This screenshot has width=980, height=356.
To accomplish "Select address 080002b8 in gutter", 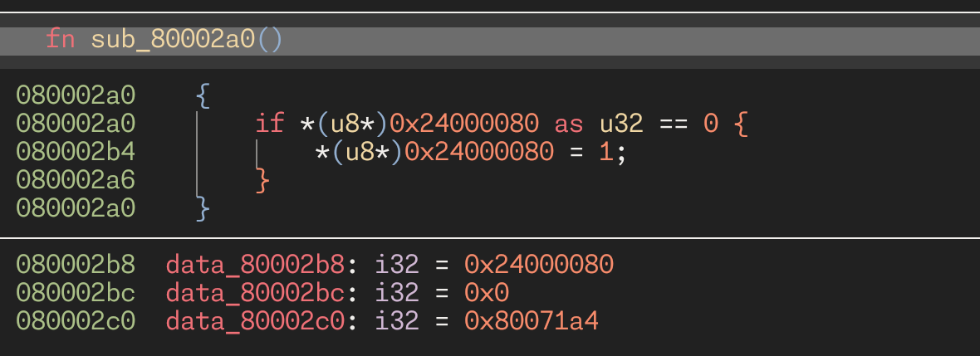I will 76,265.
